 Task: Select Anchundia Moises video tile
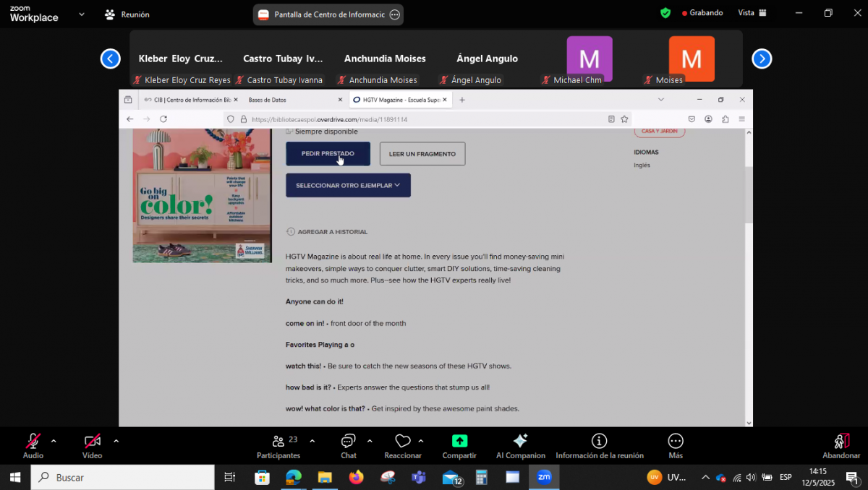385,59
